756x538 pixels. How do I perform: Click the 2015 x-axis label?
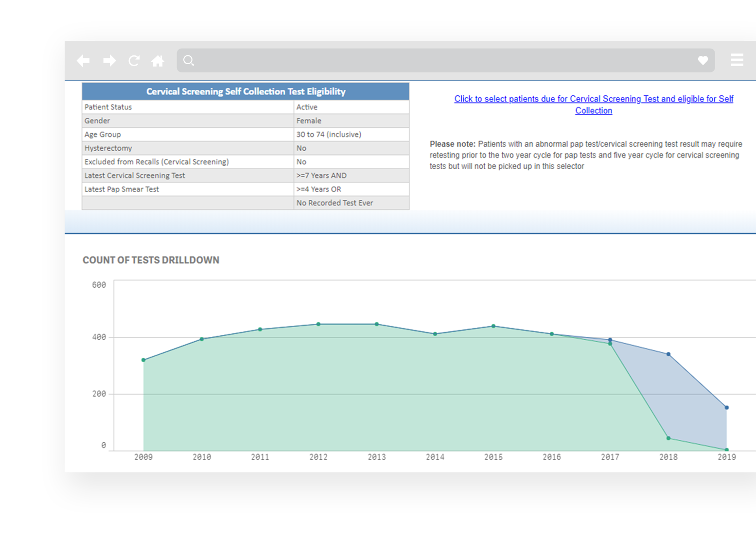pyautogui.click(x=493, y=457)
